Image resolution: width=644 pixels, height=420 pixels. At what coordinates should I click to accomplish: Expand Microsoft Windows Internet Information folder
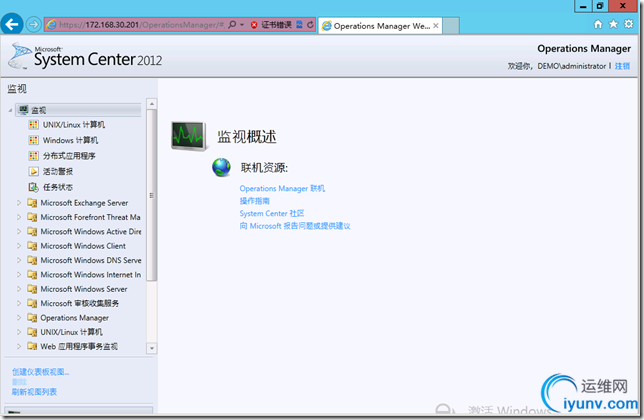[18, 274]
